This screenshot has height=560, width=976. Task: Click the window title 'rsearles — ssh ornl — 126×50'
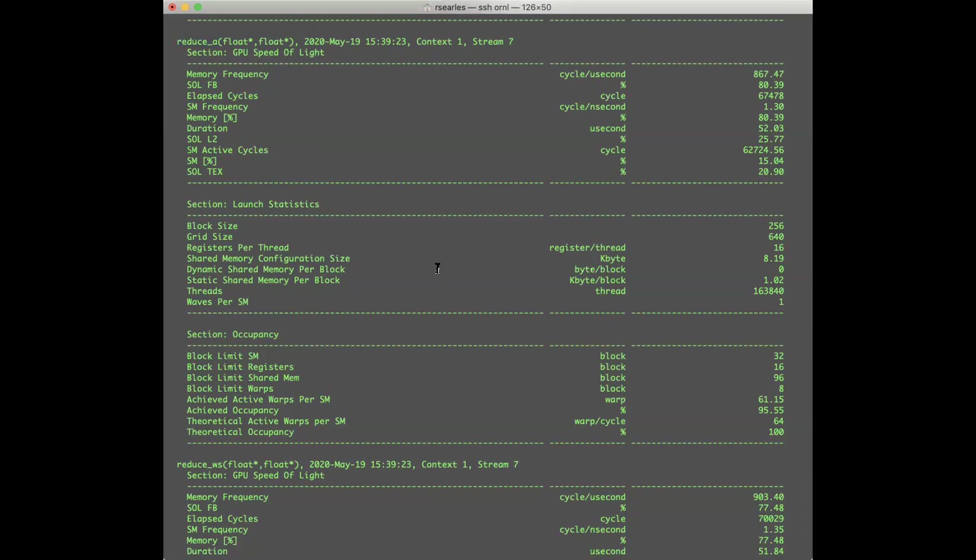pos(493,7)
